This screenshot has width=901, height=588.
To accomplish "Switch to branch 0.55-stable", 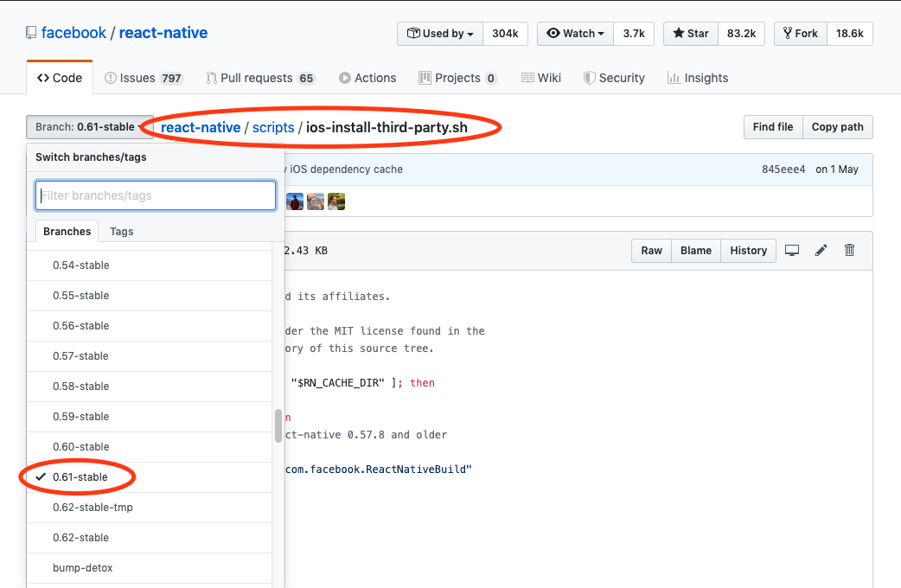I will pyautogui.click(x=150, y=296).
